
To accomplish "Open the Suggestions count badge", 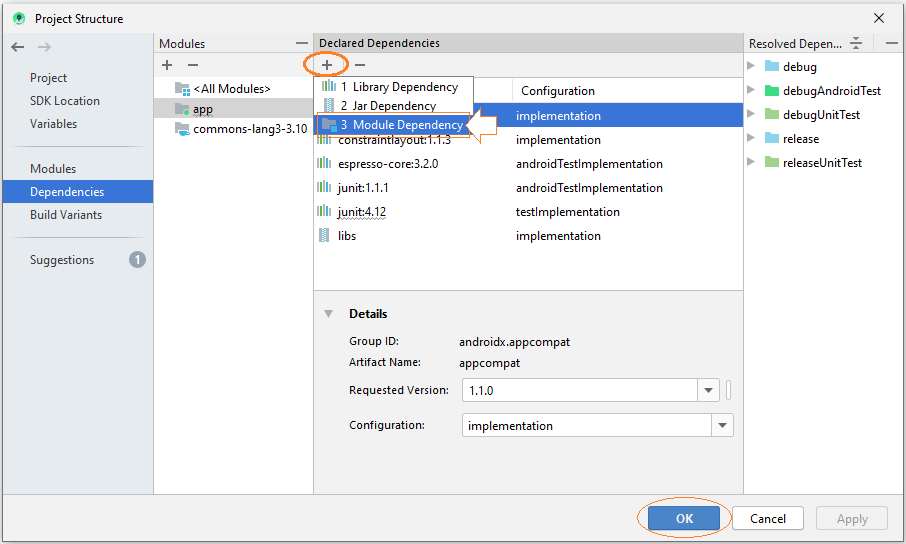I will (x=137, y=260).
